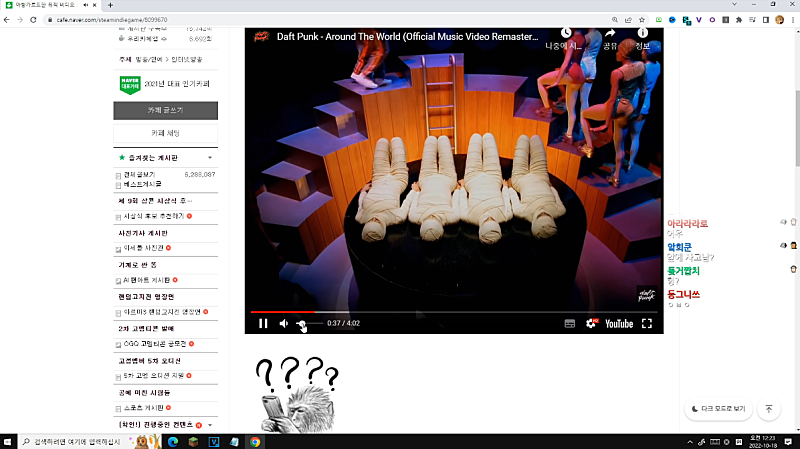Open 시상식 후보 추천하기 board

(154, 216)
